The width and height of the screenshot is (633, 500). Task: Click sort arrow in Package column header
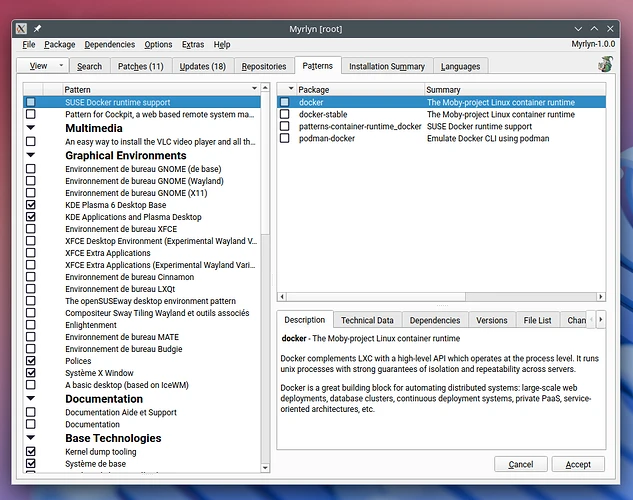tap(289, 90)
